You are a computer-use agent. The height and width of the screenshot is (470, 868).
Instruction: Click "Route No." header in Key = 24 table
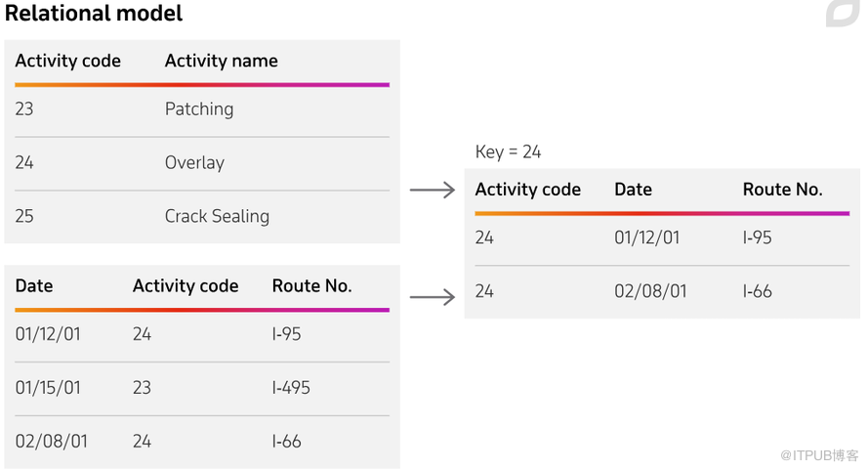[782, 190]
